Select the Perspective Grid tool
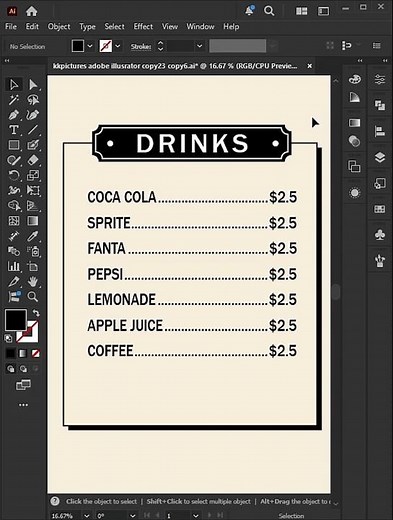The height and width of the screenshot is (520, 393). click(x=33, y=206)
